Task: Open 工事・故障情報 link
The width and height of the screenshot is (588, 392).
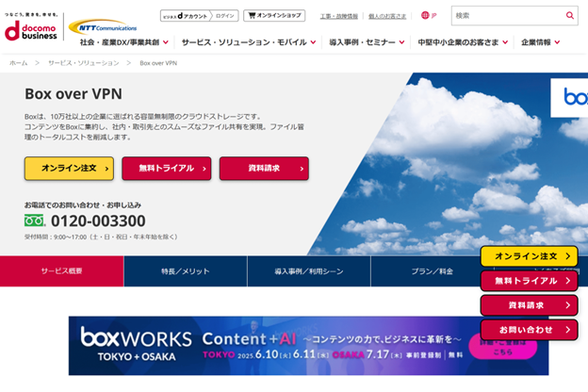Action: [x=338, y=16]
